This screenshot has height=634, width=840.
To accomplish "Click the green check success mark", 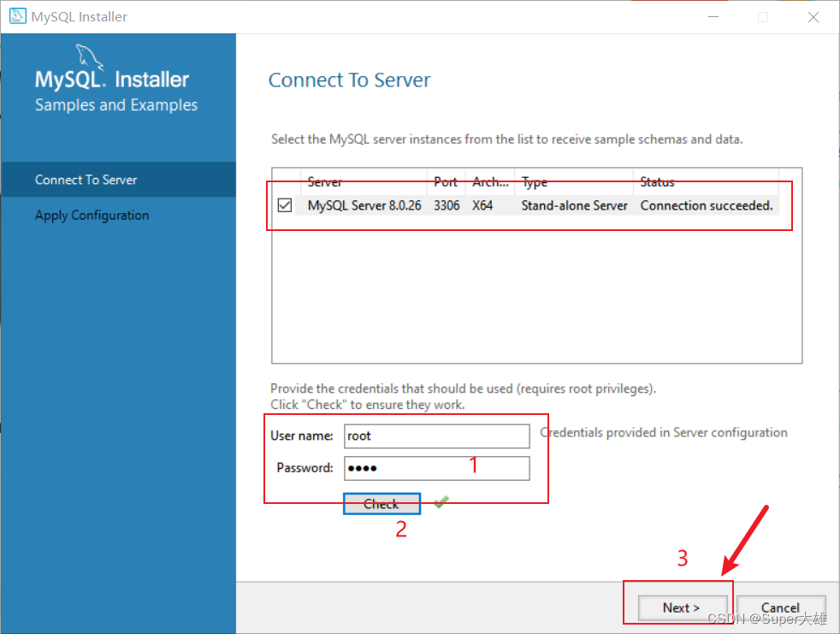I will 441,501.
